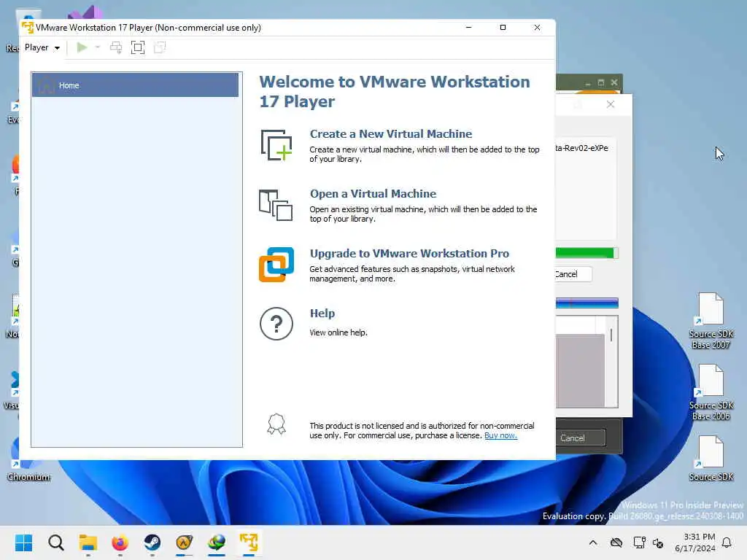Open the Create a New Virtual Machine link
The width and height of the screenshot is (747, 560).
click(x=391, y=134)
